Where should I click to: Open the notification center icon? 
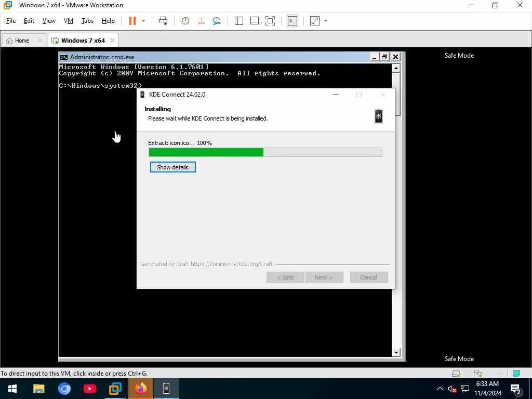coord(516,389)
